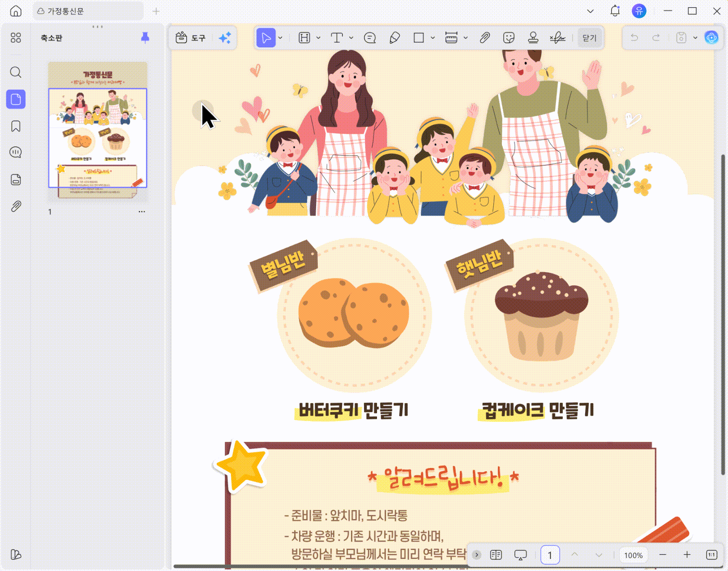Show the page thumbnails panel
This screenshot has height=571, width=728.
click(16, 99)
